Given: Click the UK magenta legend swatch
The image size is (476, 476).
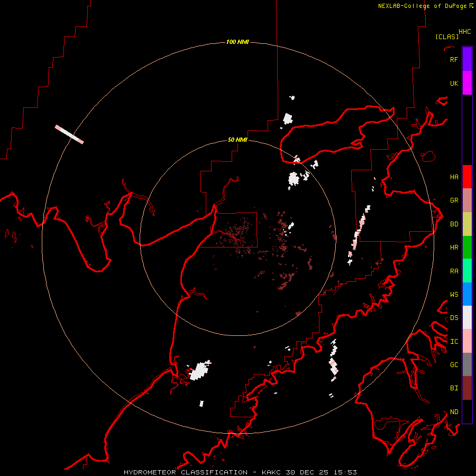Looking at the screenshot, I should (x=467, y=83).
